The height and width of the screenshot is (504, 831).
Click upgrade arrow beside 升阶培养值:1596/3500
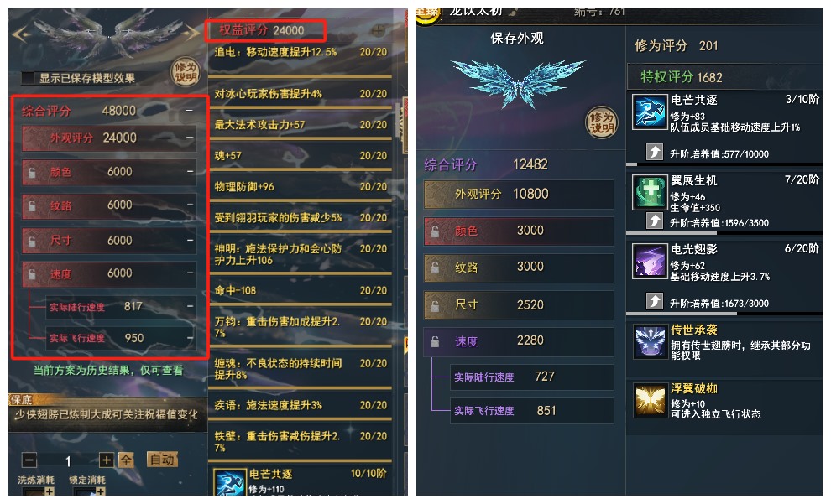[654, 221]
